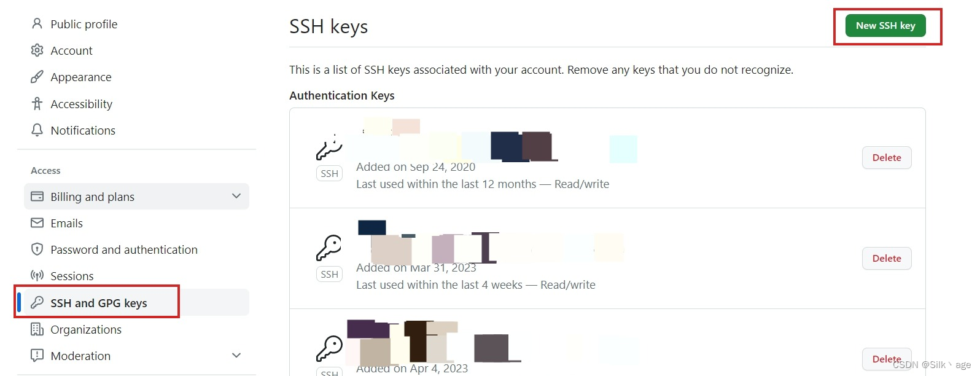This screenshot has height=376, width=980.
Task: Delete the key added on Apr 4 2023
Action: (x=886, y=359)
